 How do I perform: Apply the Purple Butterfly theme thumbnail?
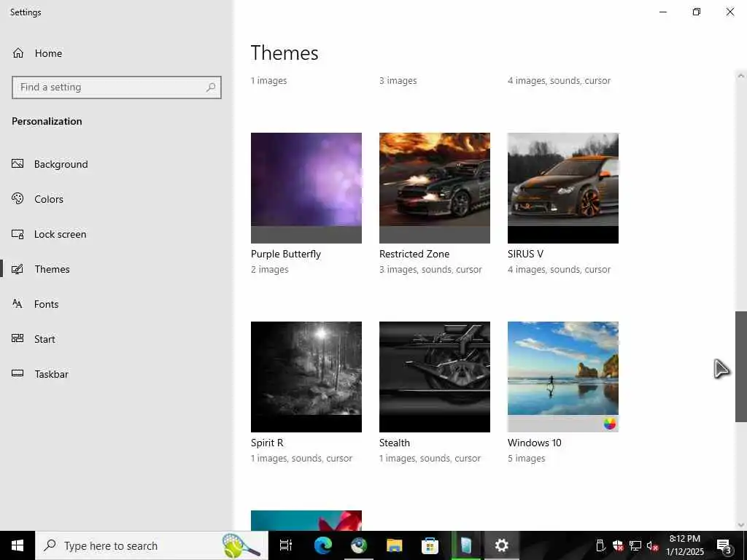306,187
